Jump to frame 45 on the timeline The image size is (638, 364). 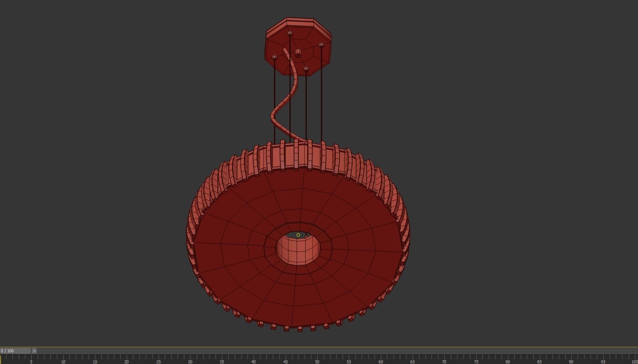pyautogui.click(x=286, y=362)
